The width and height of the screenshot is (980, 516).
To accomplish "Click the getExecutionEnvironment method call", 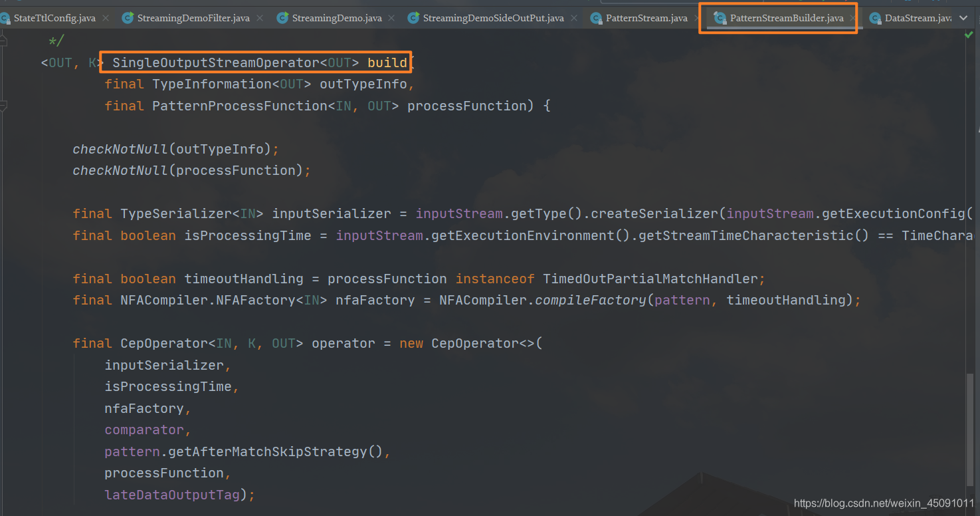I will (x=523, y=235).
